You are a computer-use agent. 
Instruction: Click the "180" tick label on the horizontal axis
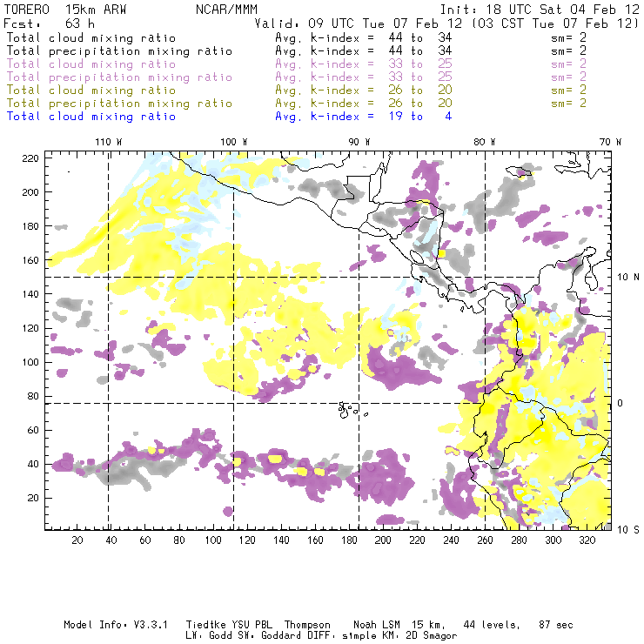click(349, 540)
